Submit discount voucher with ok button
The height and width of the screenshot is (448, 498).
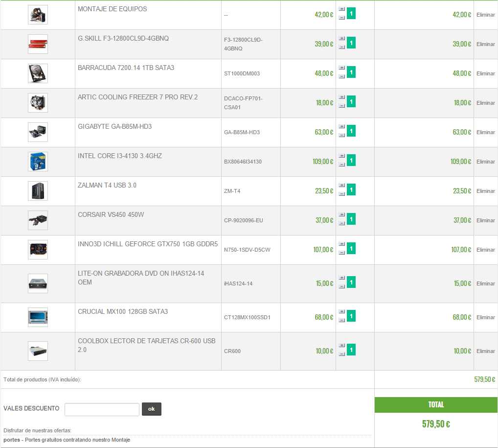pos(152,409)
